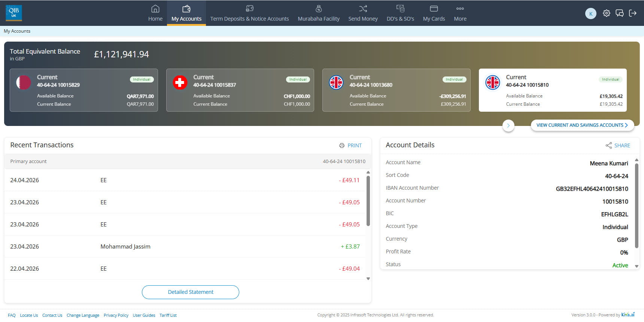The width and height of the screenshot is (644, 322).
Task: Click the My Accounts breadcrumb
Action: click(17, 31)
